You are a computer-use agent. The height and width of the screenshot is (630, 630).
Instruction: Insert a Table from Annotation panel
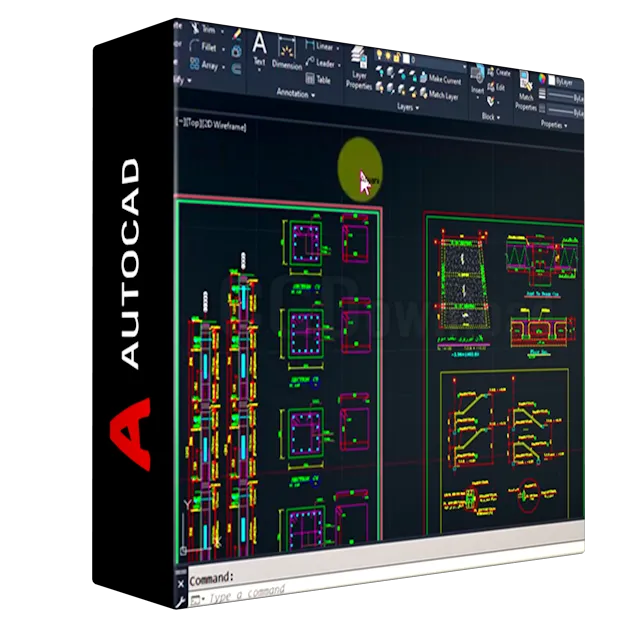[318, 79]
